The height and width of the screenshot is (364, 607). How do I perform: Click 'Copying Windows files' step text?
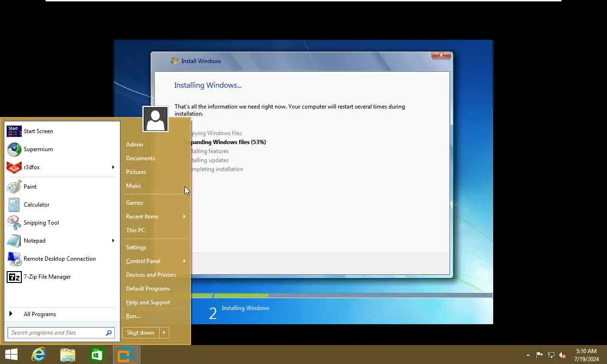click(x=217, y=133)
